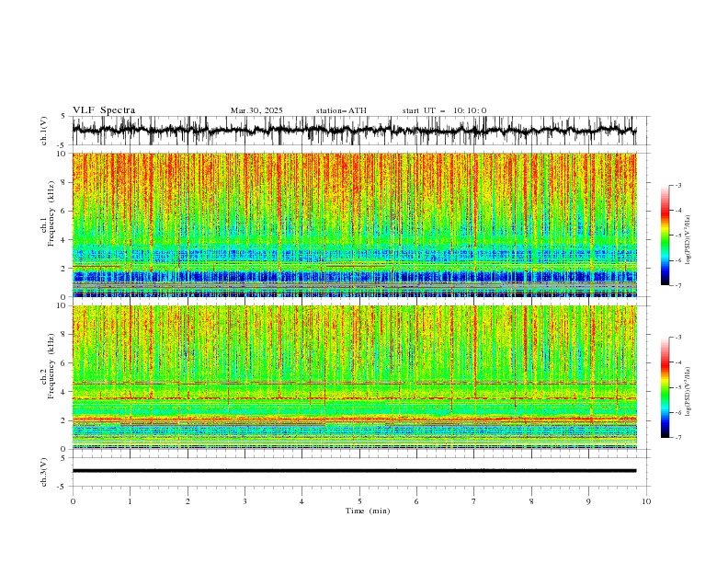Viewport: 728px width, 563px height.
Task: Click the time axis tick label "7"
Action: coord(474,501)
